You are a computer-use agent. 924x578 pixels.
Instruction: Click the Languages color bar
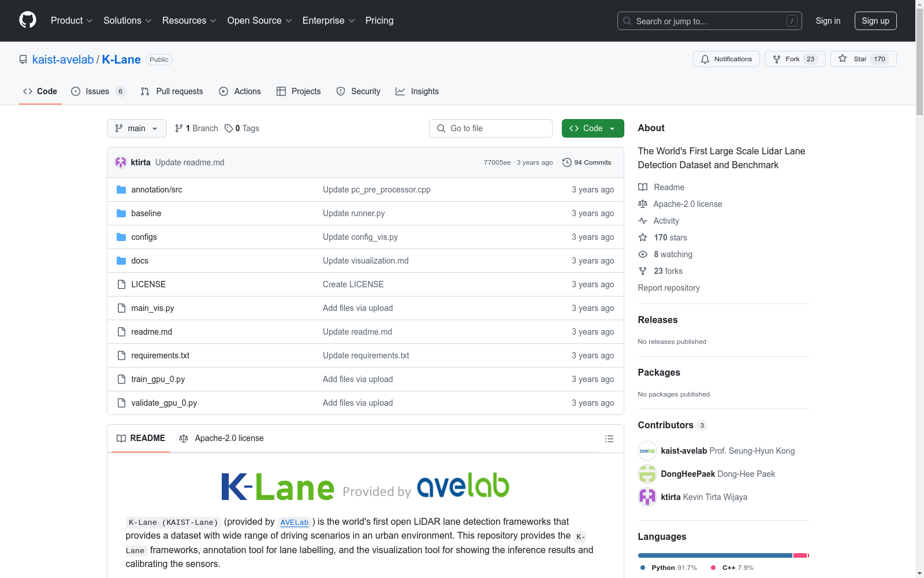723,555
